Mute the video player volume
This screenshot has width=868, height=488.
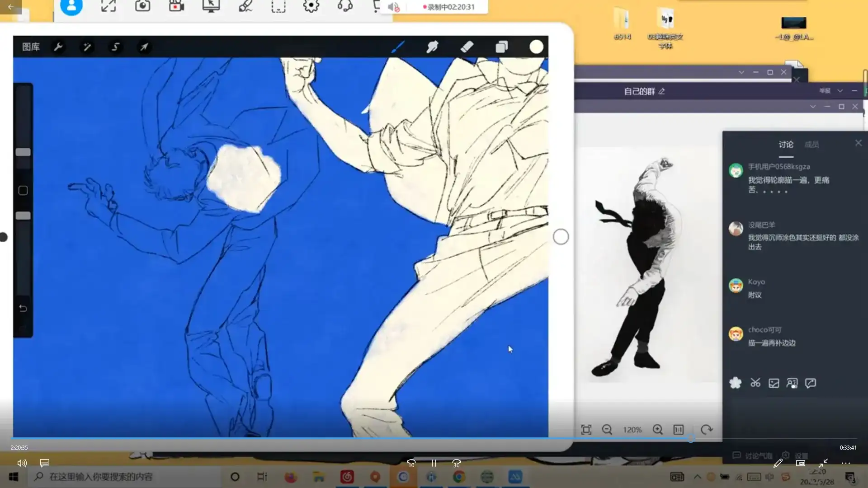tap(22, 463)
